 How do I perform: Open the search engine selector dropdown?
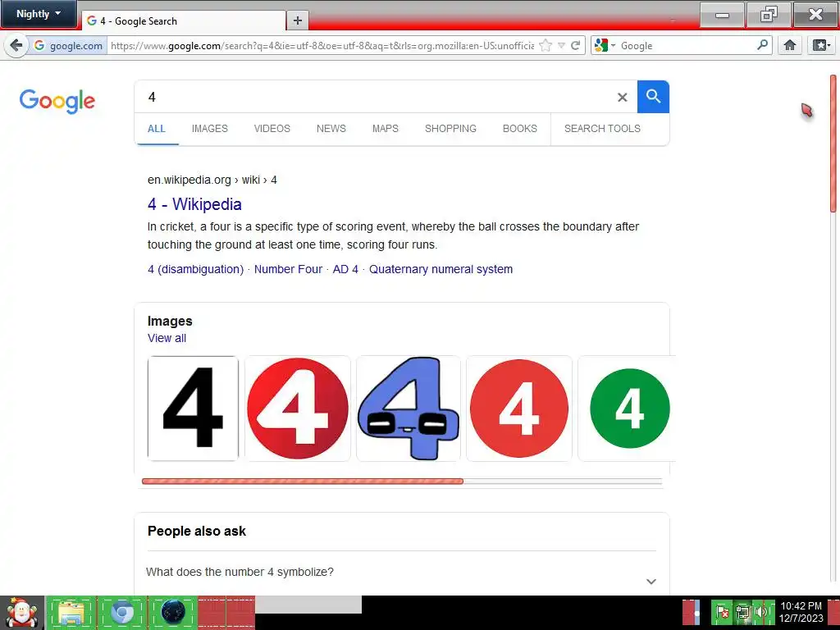(x=605, y=46)
